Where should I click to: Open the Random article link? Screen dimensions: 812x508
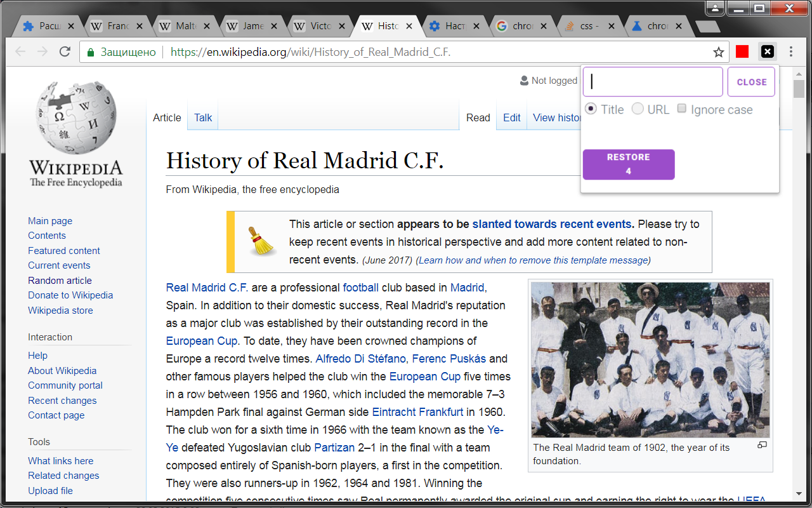point(60,280)
